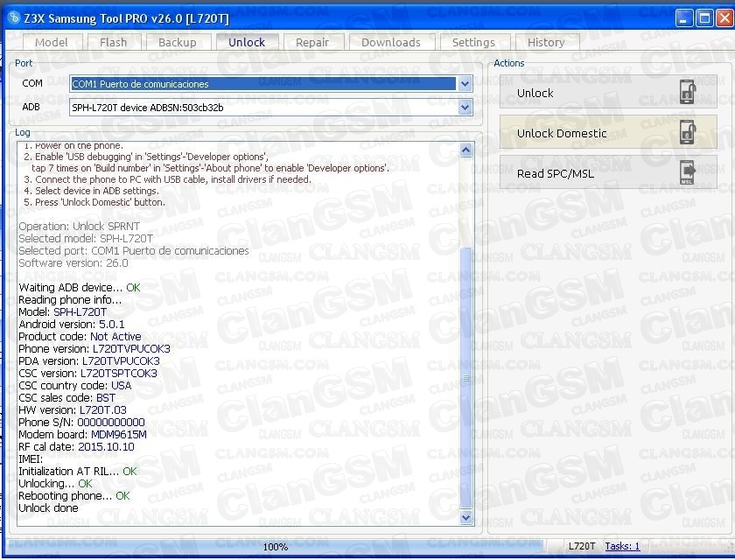
Task: Click the Z3X application title bar icon
Action: pos(14,17)
